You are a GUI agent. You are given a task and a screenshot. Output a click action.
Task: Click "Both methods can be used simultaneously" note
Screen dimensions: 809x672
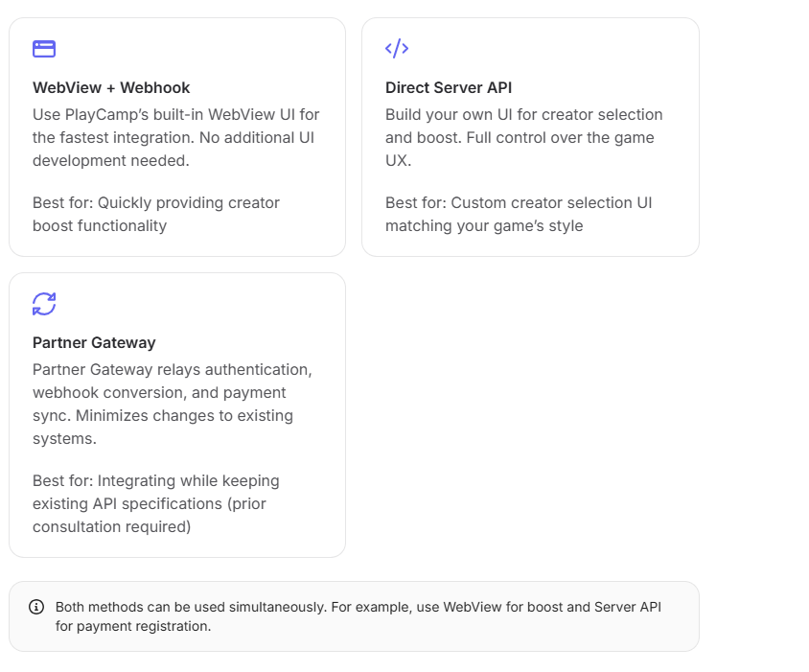(191, 607)
